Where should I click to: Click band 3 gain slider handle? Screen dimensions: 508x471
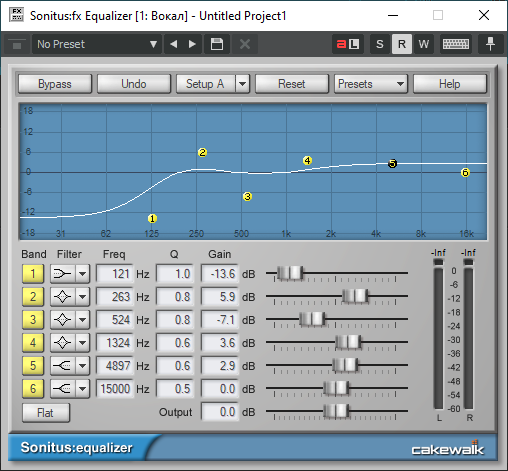click(312, 319)
